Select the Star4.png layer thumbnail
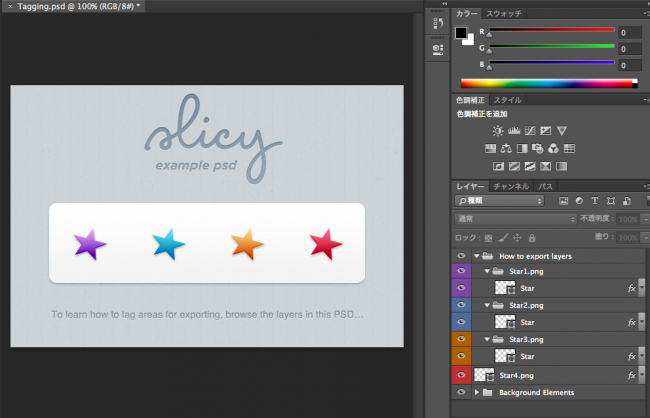 pyautogui.click(x=484, y=375)
